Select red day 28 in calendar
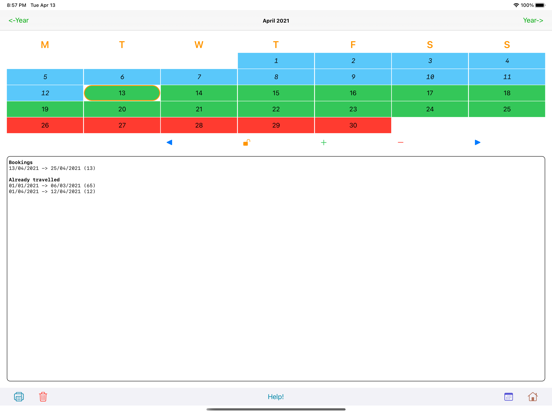Image resolution: width=552 pixels, height=414 pixels. [199, 125]
